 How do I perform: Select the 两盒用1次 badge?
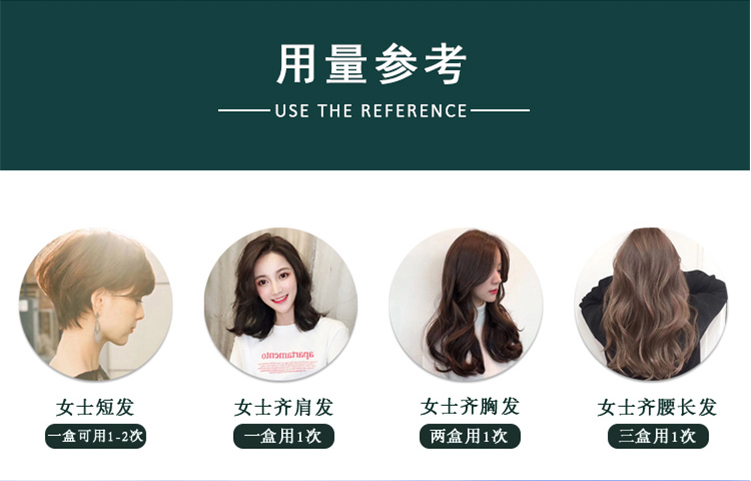(470, 436)
